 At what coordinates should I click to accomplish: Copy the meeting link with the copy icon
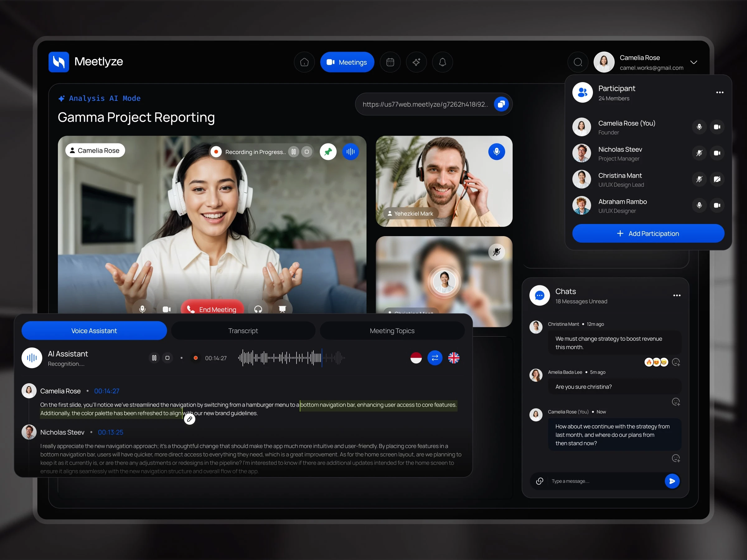click(x=501, y=104)
